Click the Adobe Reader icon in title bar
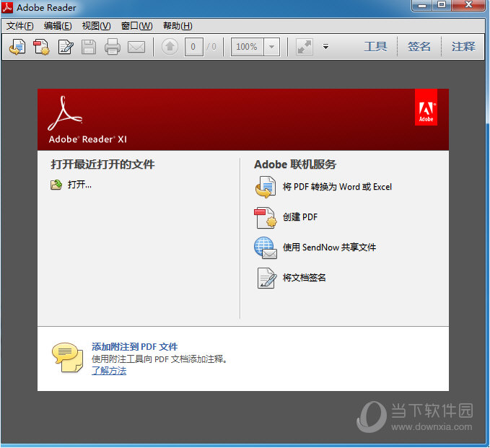Image resolution: width=490 pixels, height=448 pixels. click(x=7, y=7)
